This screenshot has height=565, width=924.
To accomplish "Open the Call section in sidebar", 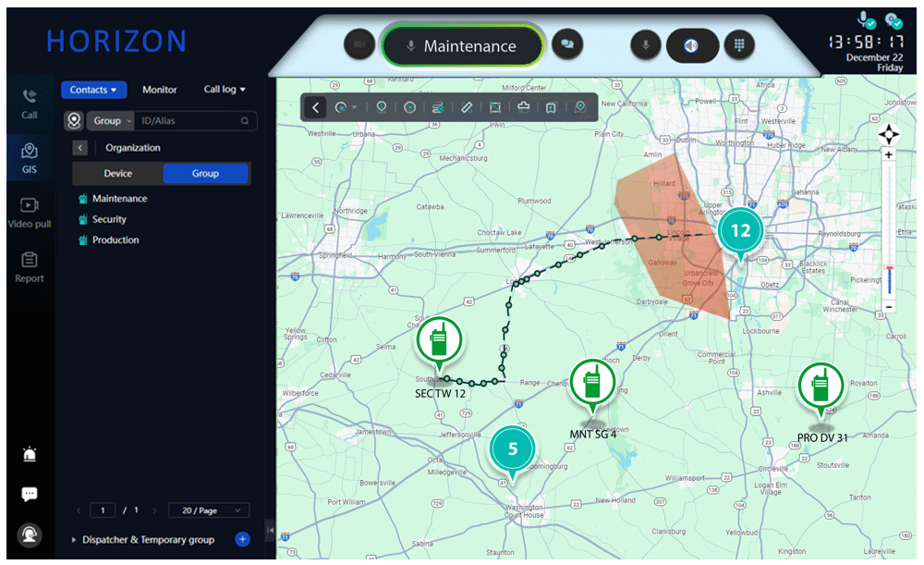I will 29,104.
